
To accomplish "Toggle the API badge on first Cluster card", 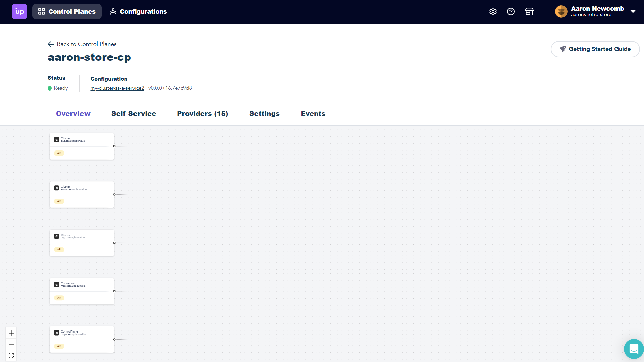I will (x=59, y=153).
